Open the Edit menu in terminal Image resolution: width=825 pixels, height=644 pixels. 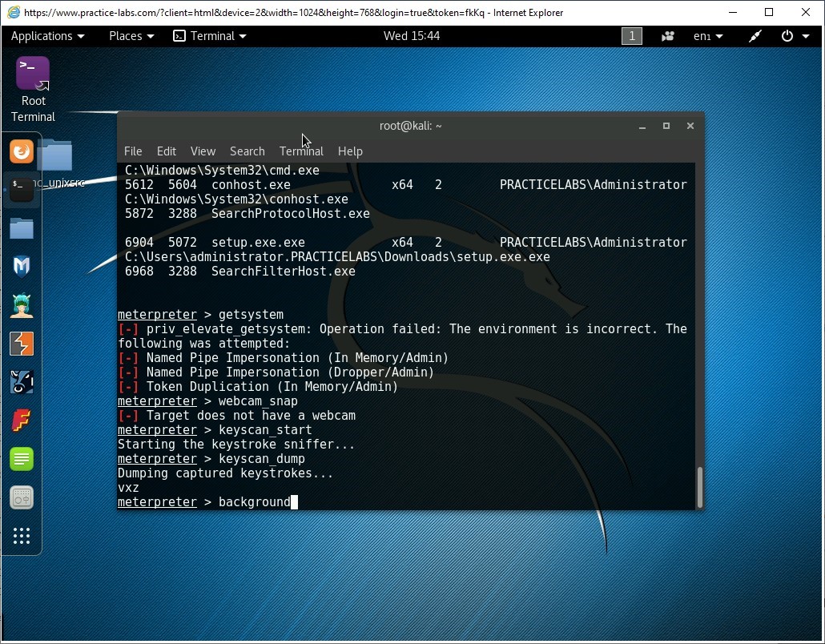(167, 151)
